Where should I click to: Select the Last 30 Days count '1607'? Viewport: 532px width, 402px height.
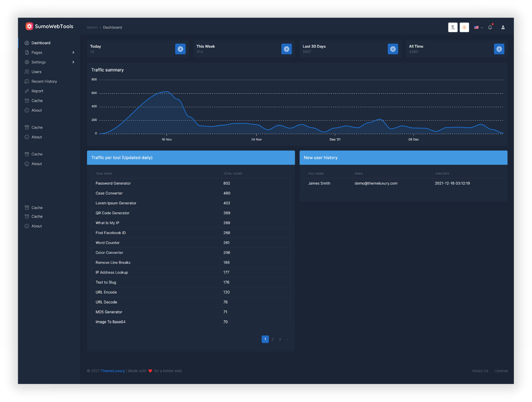[x=307, y=52]
